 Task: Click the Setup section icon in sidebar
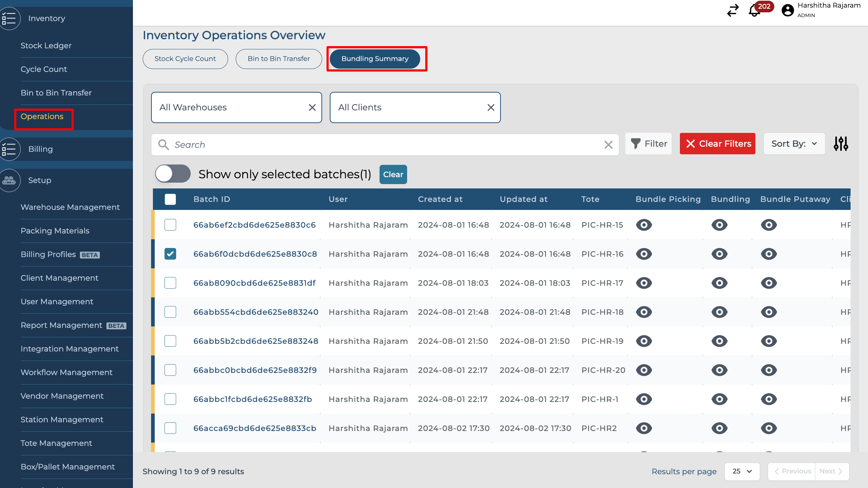(9, 180)
